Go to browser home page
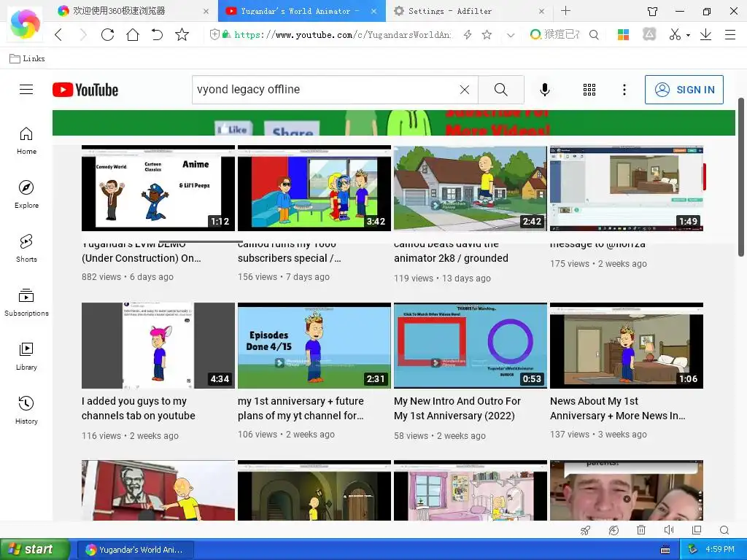Screen dimensions: 747x560 pyautogui.click(x=133, y=34)
